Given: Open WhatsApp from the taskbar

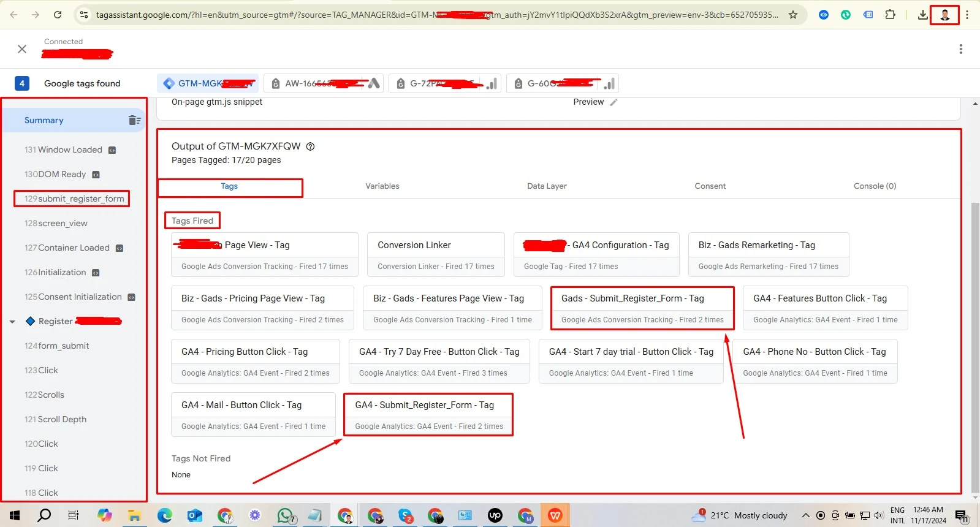Looking at the screenshot, I should [286, 515].
